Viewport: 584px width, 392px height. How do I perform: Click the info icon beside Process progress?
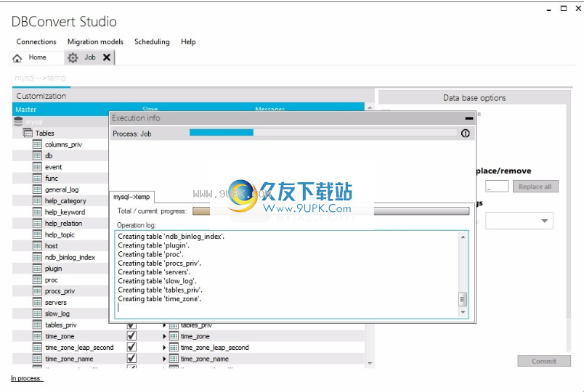click(x=465, y=134)
